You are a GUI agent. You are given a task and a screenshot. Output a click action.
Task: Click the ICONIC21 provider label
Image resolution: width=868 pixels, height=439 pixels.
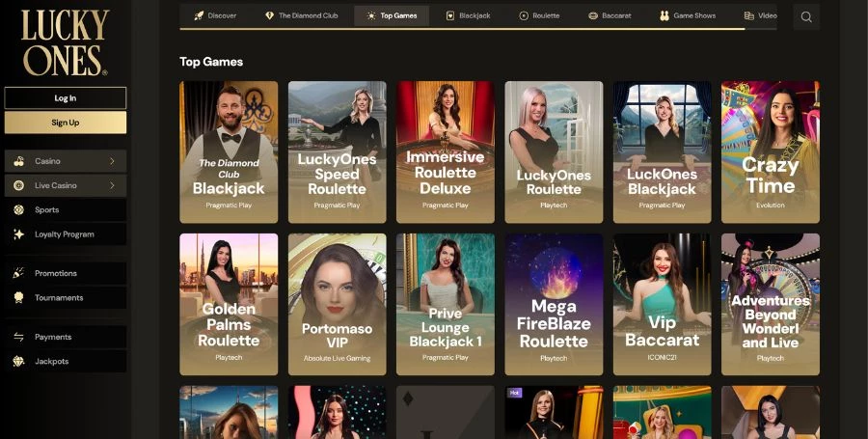click(662, 358)
